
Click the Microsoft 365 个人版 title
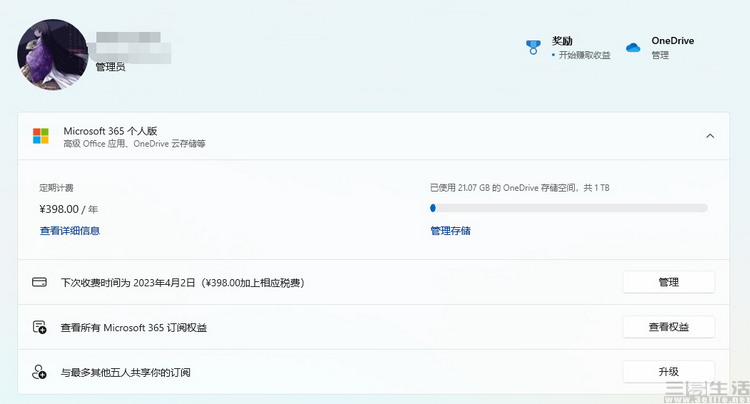(x=110, y=131)
